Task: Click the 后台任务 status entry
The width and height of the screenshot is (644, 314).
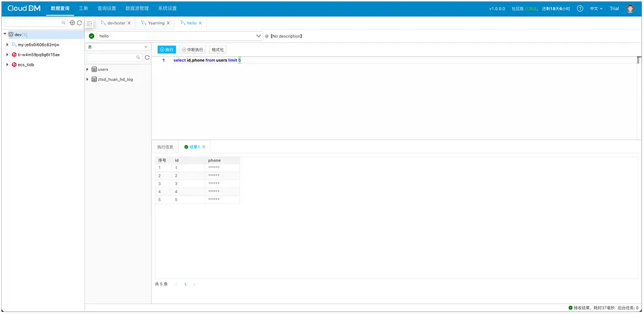Action: pos(628,308)
